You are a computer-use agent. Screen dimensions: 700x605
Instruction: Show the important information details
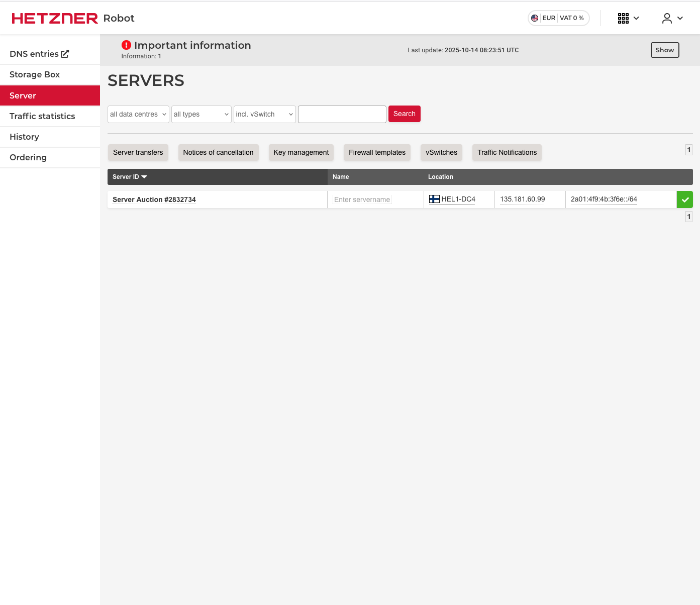[664, 50]
